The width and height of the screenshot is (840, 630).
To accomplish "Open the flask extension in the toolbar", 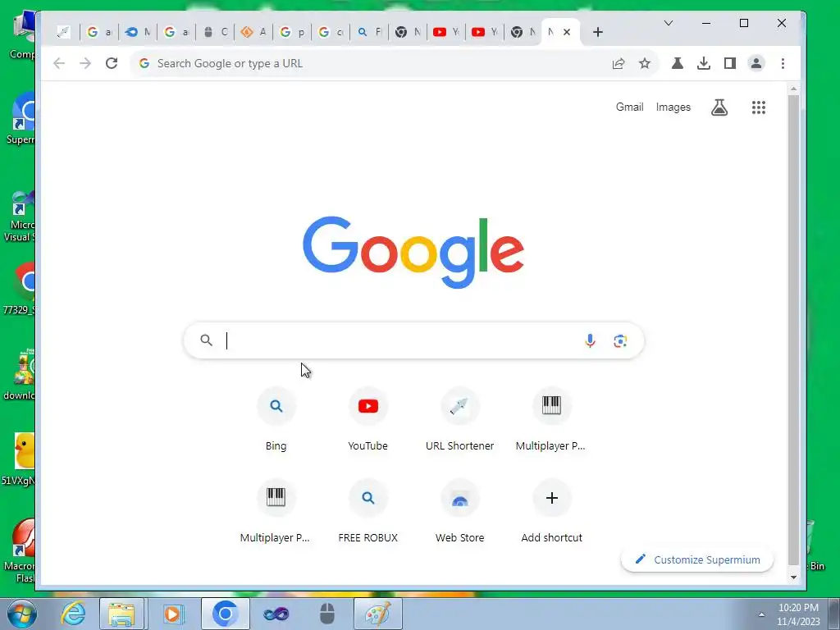I will pyautogui.click(x=677, y=63).
